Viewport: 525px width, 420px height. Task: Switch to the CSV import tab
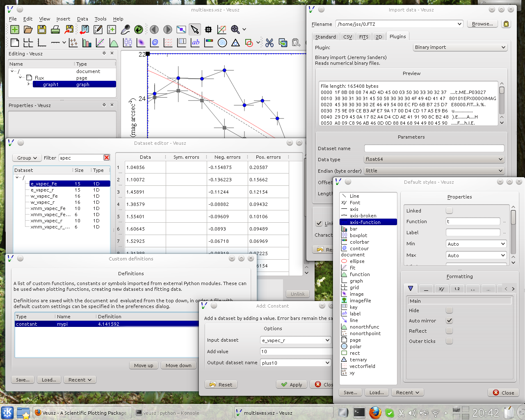347,37
